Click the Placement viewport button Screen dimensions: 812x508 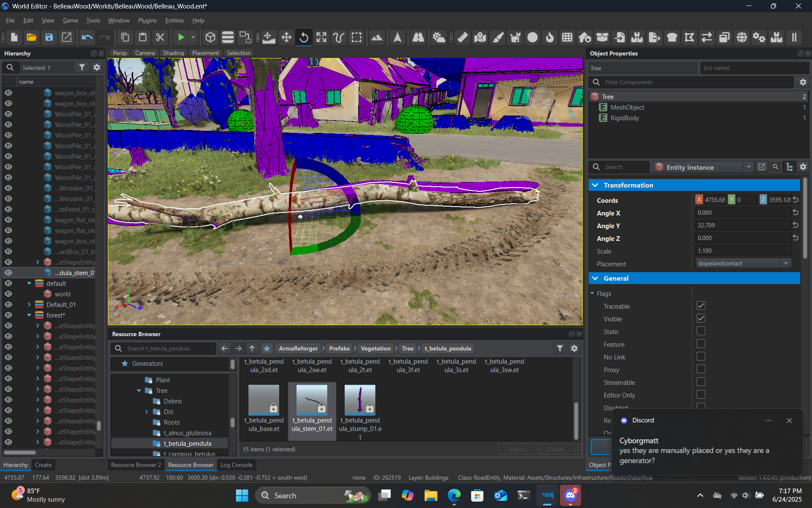point(206,53)
